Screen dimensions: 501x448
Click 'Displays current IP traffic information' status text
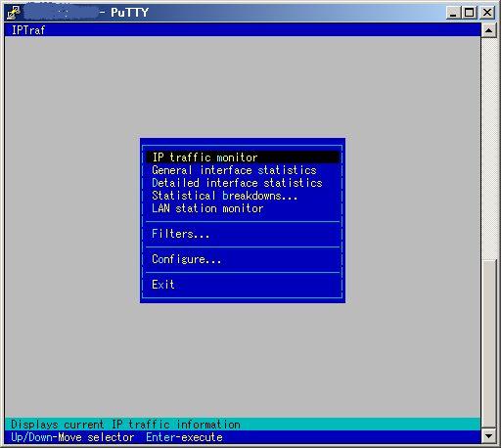click(x=125, y=425)
